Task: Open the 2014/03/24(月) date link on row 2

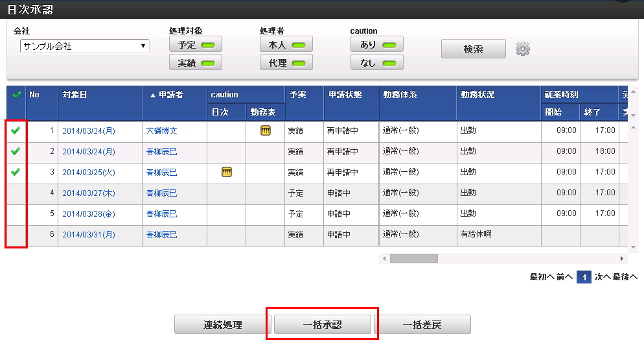Action: click(x=89, y=151)
